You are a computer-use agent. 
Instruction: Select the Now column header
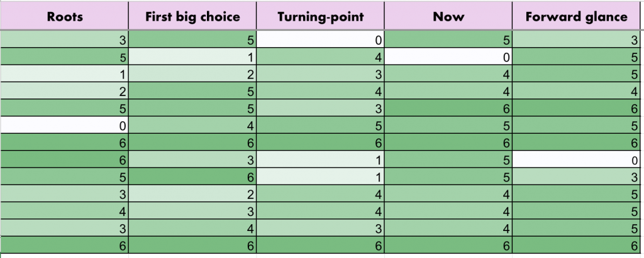point(448,16)
